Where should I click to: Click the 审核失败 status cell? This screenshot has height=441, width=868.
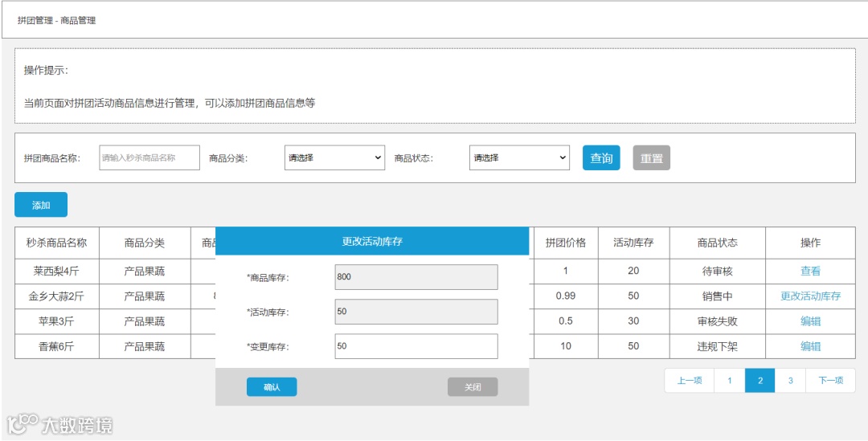point(718,321)
